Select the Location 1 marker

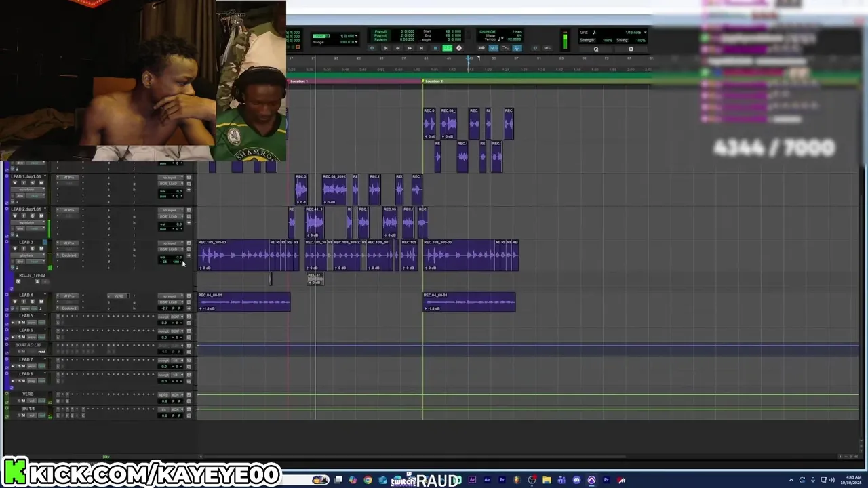[x=298, y=81]
